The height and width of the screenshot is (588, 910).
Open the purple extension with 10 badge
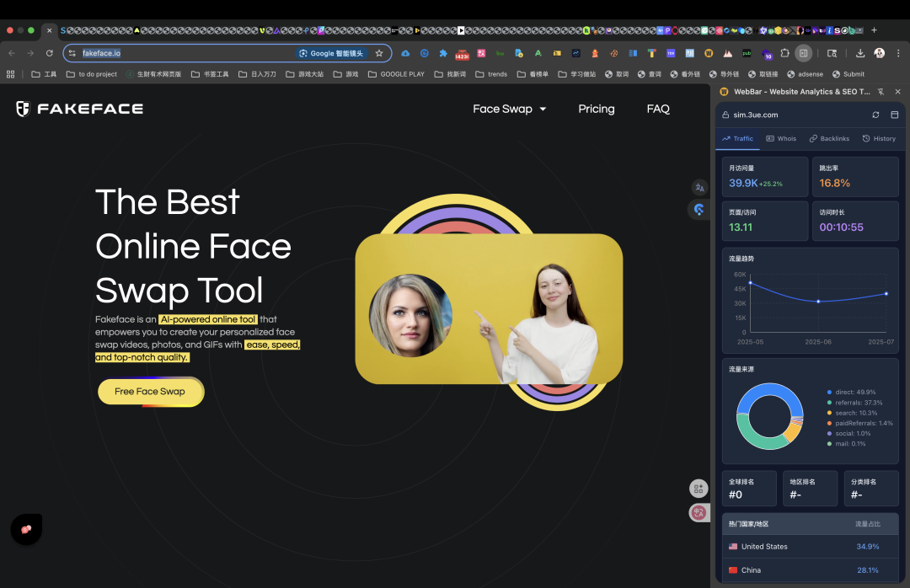click(x=766, y=54)
